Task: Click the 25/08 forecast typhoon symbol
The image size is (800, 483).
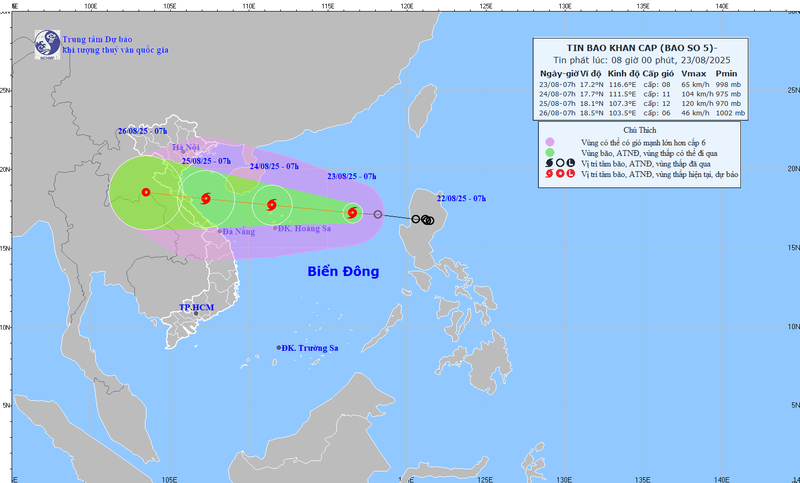Action: pyautogui.click(x=206, y=199)
